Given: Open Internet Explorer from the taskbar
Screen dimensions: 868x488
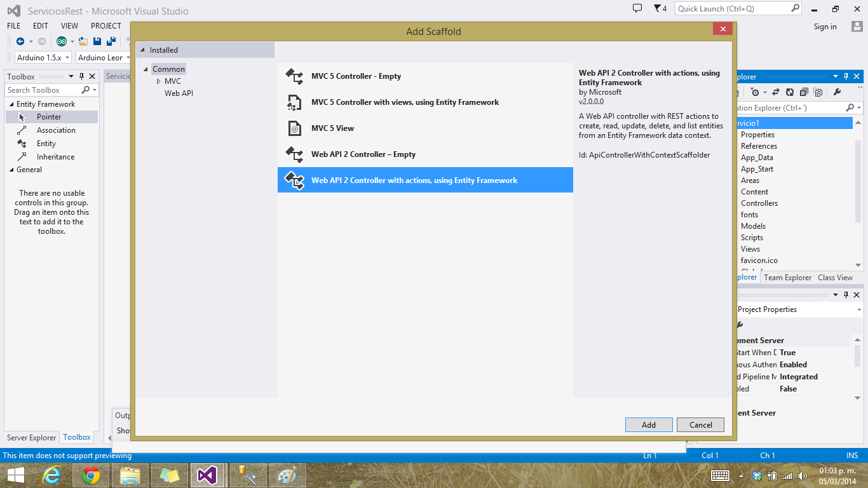Looking at the screenshot, I should pyautogui.click(x=51, y=475).
